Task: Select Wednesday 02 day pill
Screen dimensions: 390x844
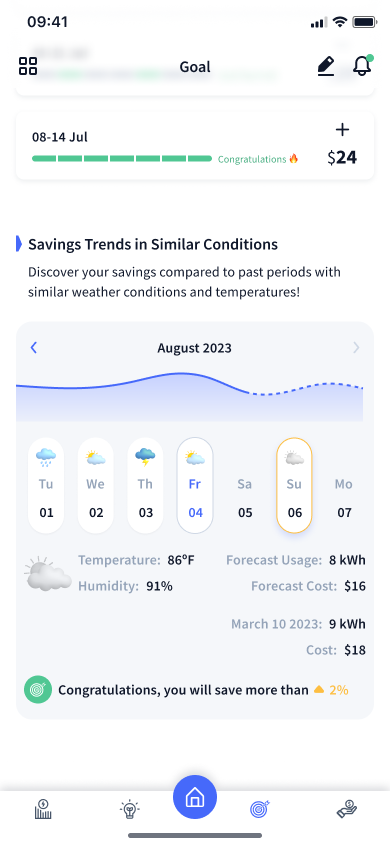Action: click(x=96, y=486)
